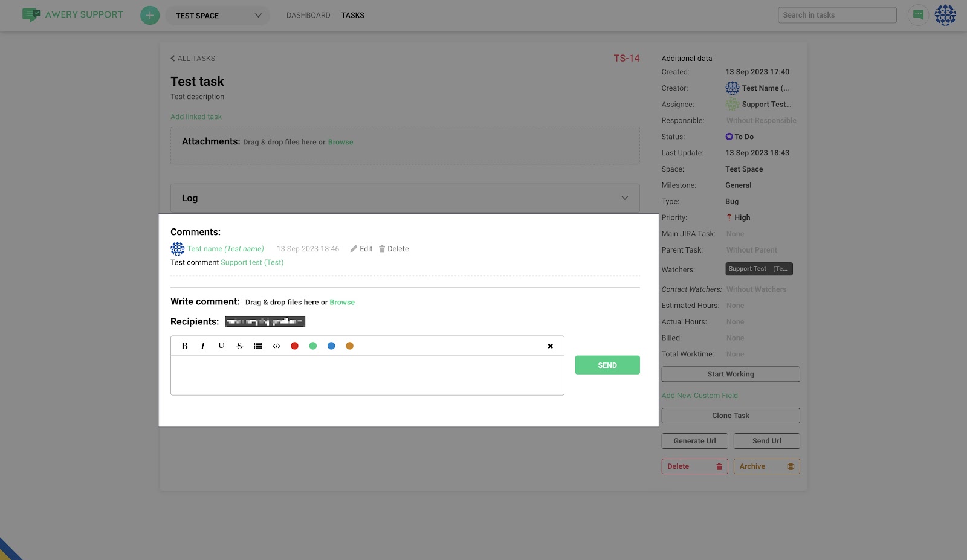Image resolution: width=967 pixels, height=560 pixels.
Task: Open the Test Space dropdown
Action: 218,16
